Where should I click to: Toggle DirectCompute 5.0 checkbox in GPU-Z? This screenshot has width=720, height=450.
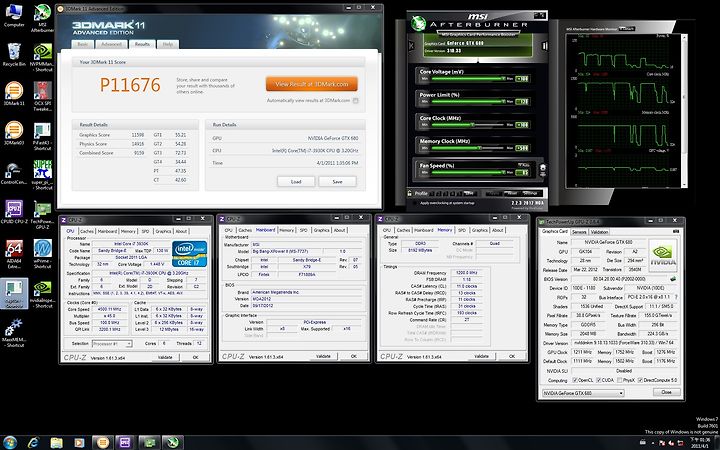pos(640,380)
